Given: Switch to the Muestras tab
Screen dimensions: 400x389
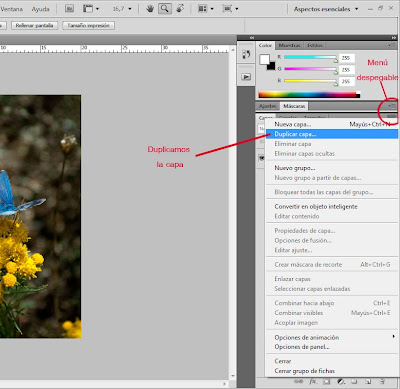Looking at the screenshot, I should (289, 45).
